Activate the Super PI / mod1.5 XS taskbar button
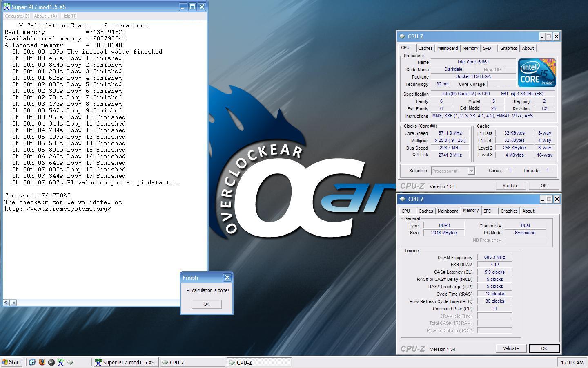The image size is (588, 368). point(126,362)
